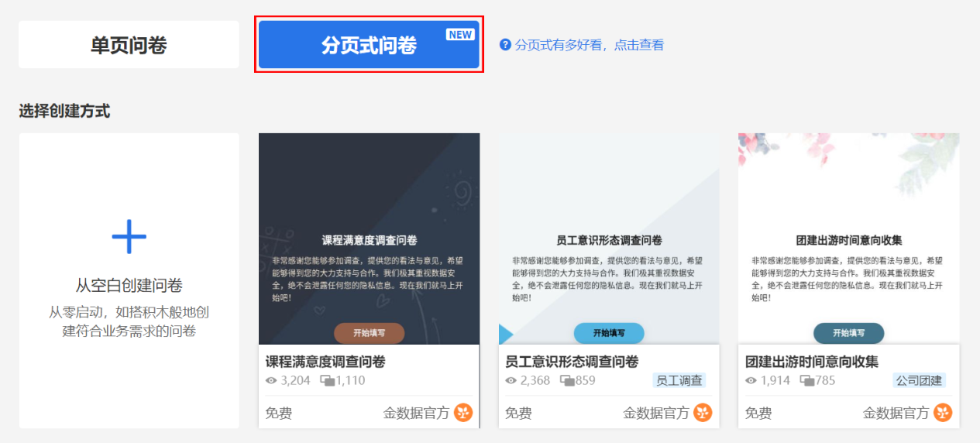The width and height of the screenshot is (980, 443).
Task: Choose 从空白创建问卷 card
Action: [x=129, y=280]
